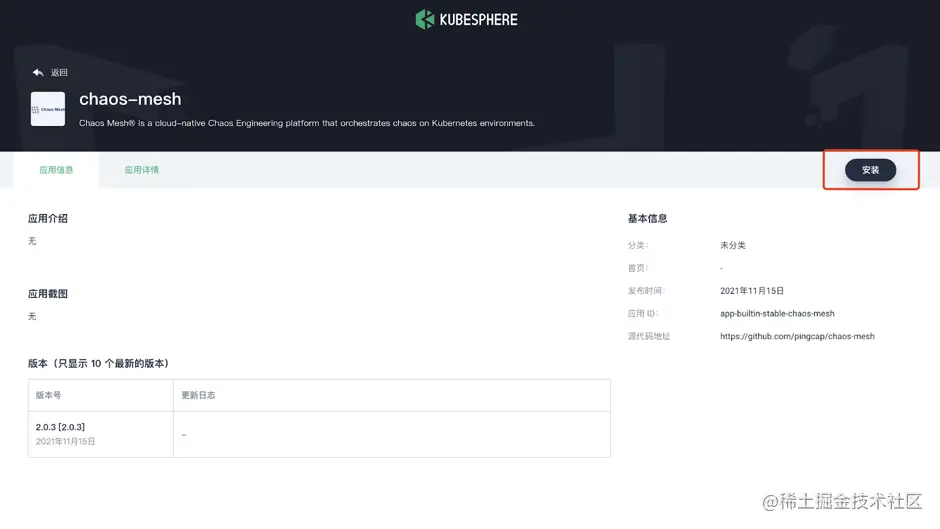Click the 安装 install button
The image size is (940, 529).
pos(870,170)
